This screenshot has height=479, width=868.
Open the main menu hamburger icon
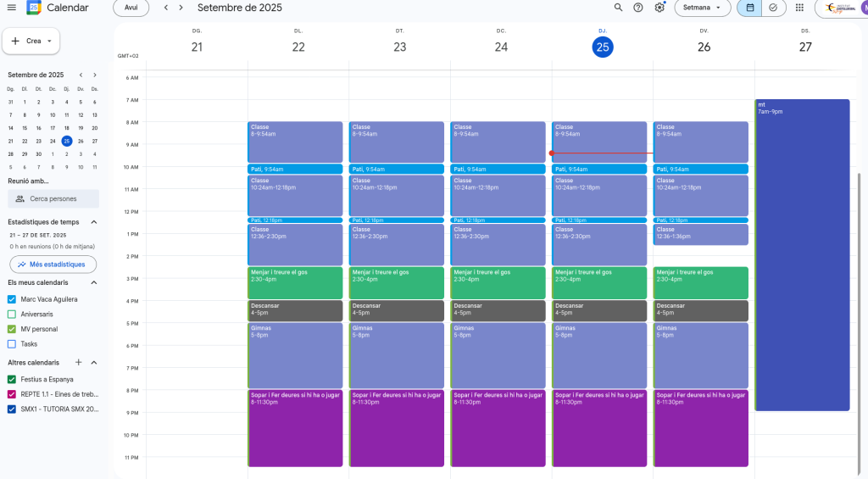coord(12,8)
